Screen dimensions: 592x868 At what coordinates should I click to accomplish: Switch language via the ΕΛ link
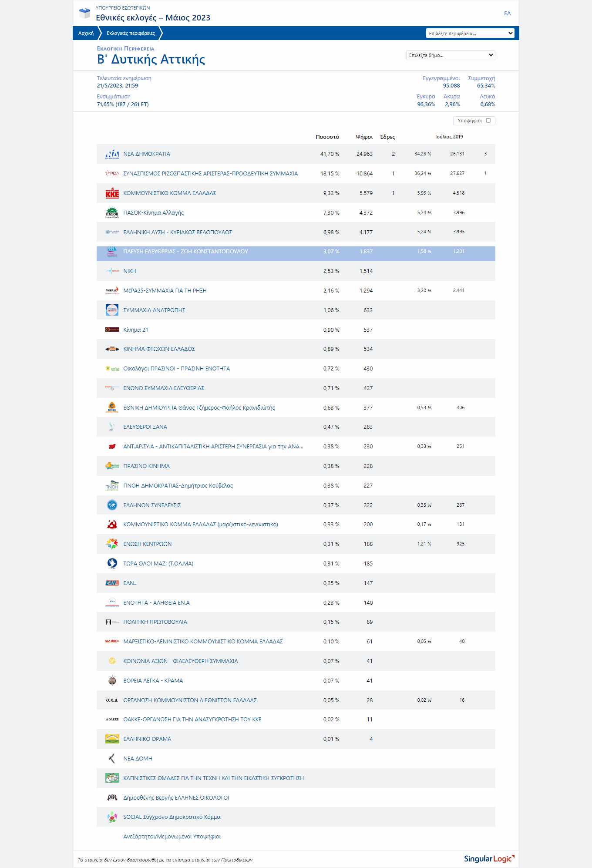[507, 13]
